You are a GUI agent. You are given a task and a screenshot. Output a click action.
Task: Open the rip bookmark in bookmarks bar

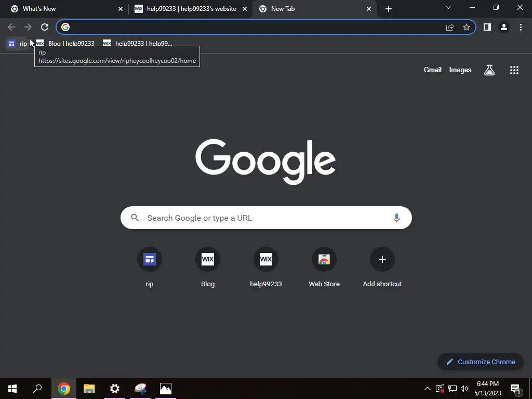pyautogui.click(x=18, y=44)
